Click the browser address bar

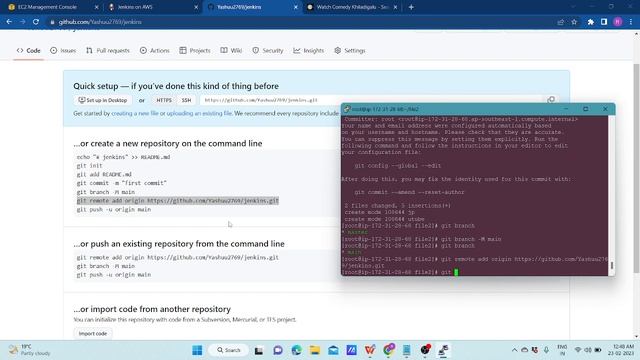302,22
